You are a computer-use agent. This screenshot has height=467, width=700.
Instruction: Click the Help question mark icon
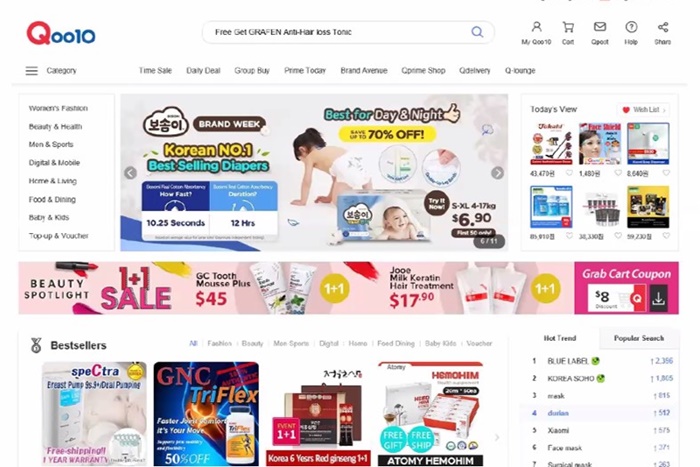[631, 27]
